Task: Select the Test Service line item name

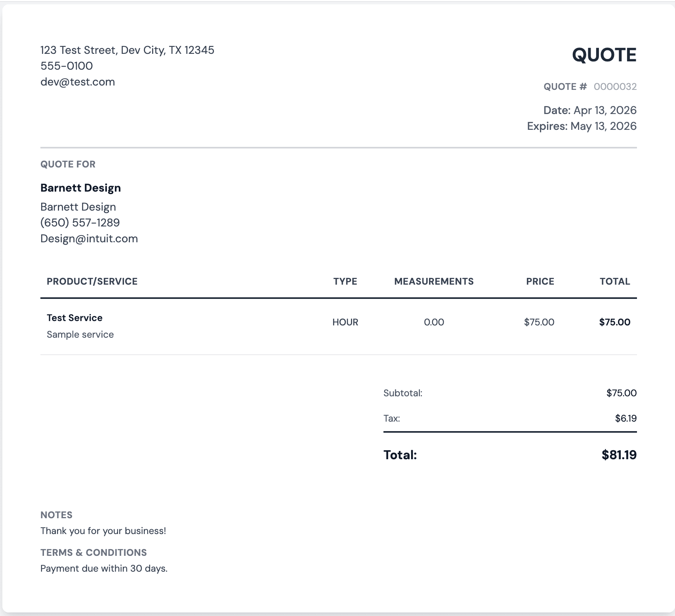Action: click(x=74, y=318)
